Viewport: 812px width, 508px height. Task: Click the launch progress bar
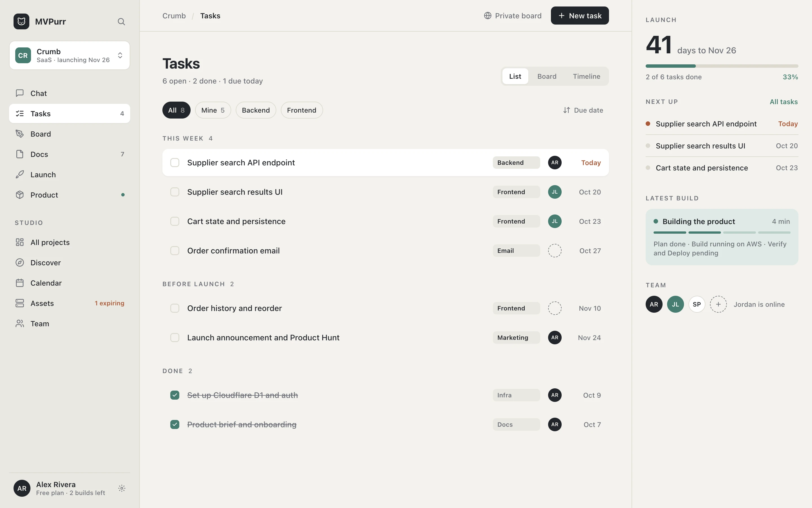coord(722,66)
